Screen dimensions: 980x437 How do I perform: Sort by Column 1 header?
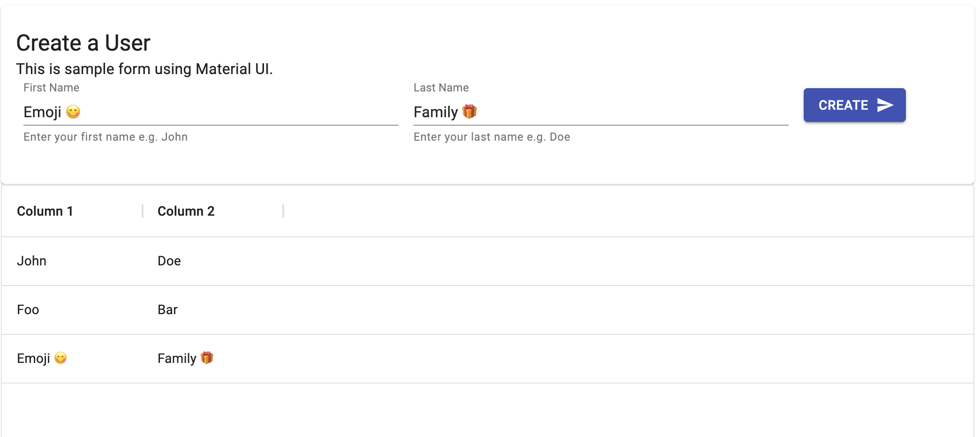tap(45, 211)
